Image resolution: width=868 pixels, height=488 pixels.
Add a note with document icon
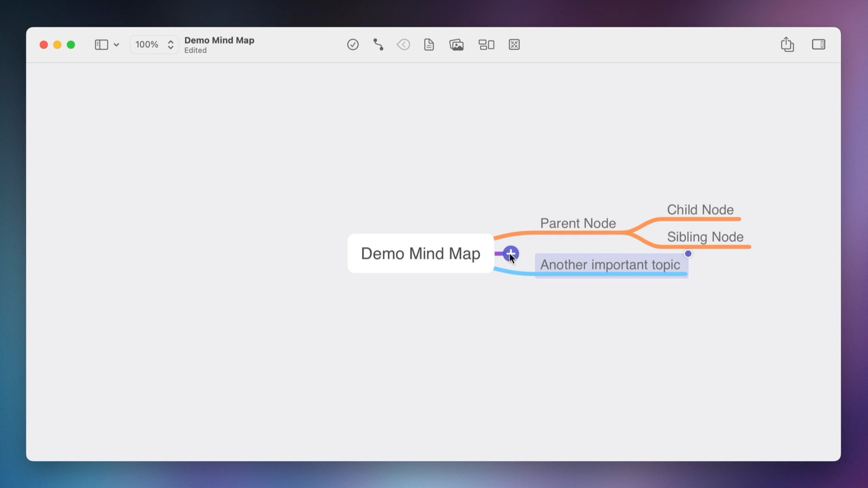click(429, 45)
